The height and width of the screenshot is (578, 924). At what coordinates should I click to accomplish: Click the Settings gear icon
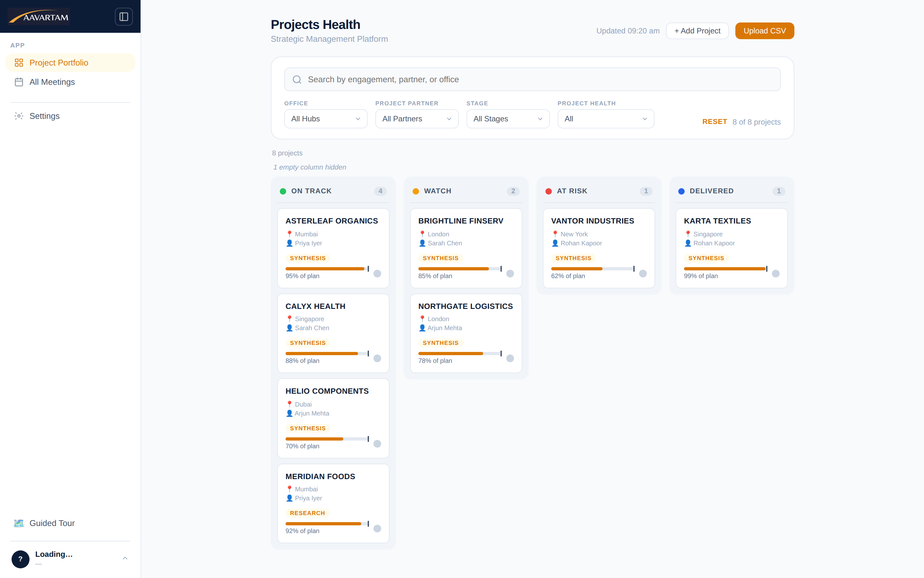[x=19, y=116]
